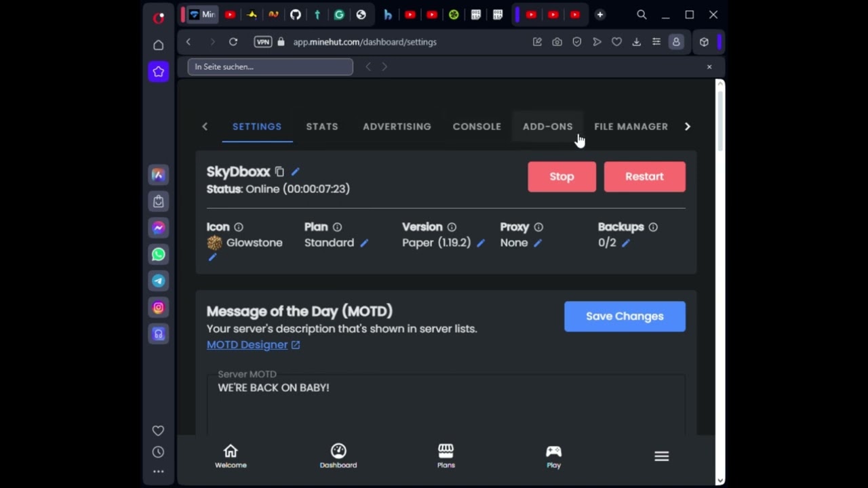Open the send/flow arrow icon in the address bar
Viewport: 868px width, 488px height.
597,42
